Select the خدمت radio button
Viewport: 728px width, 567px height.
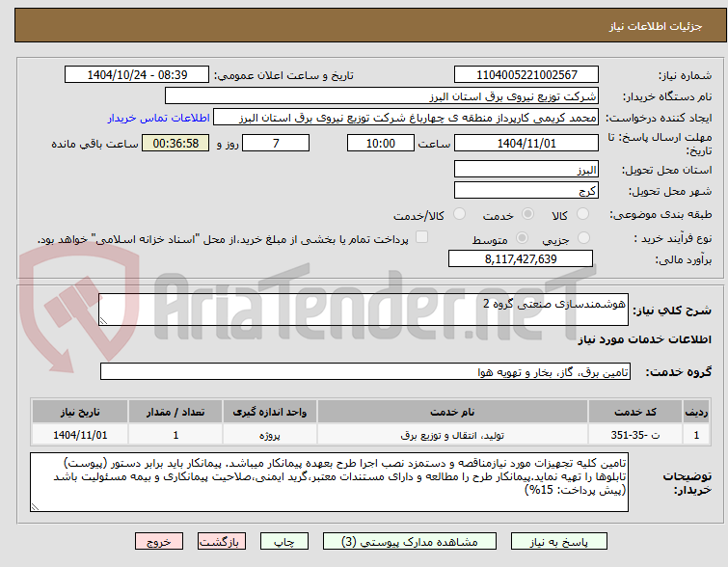point(527,214)
